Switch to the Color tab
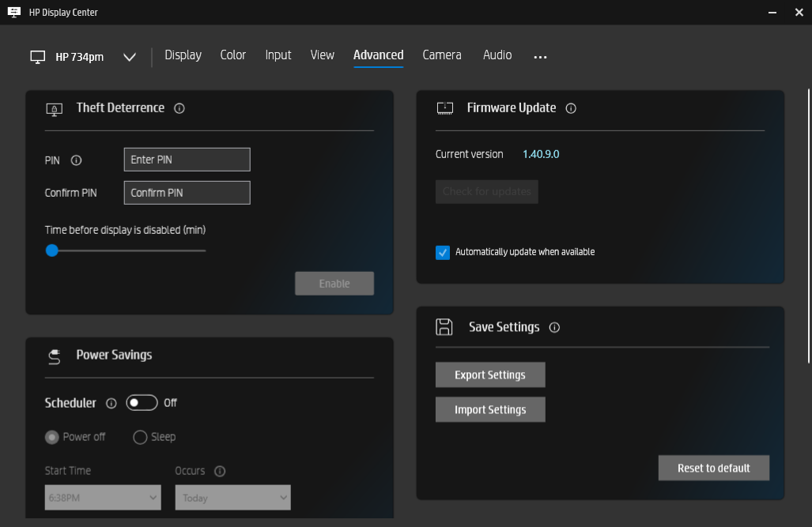Screen dimensions: 812x527 click(233, 55)
